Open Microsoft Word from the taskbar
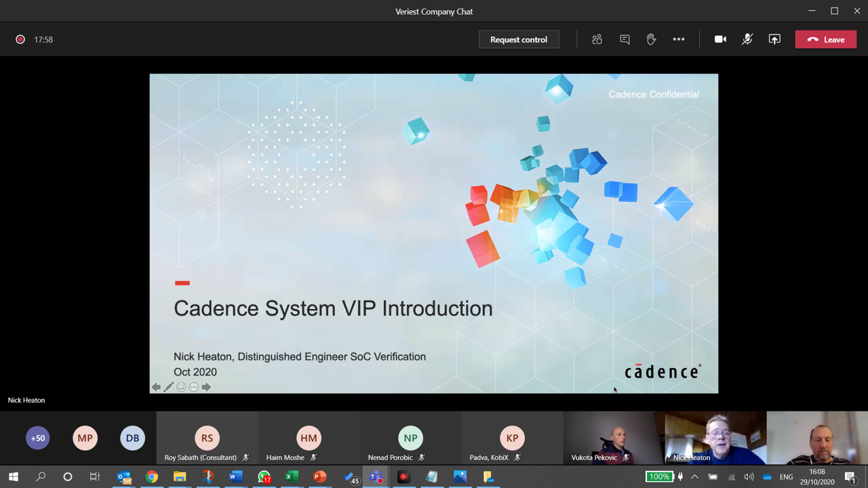This screenshot has height=488, width=868. [235, 476]
